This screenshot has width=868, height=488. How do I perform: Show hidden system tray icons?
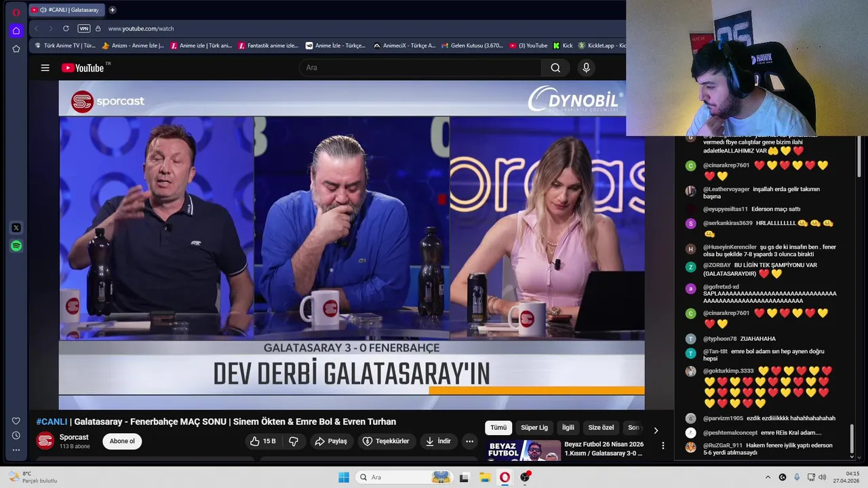[x=768, y=477]
